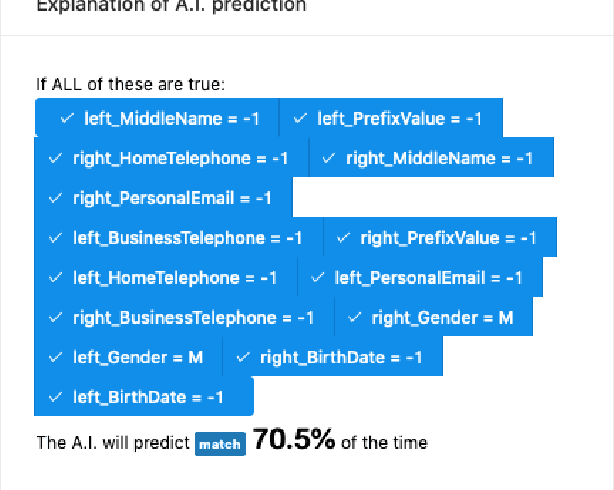
Task: Click checkmark icon beside left_BusinessTelephone
Action: click(55, 238)
